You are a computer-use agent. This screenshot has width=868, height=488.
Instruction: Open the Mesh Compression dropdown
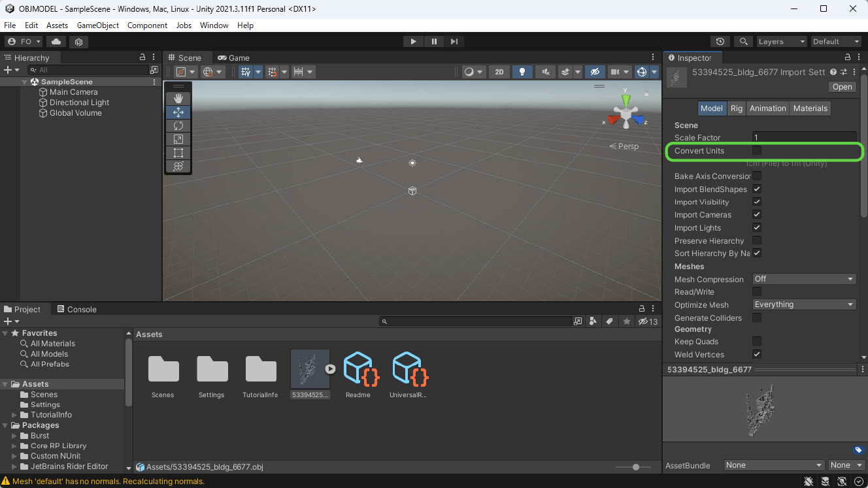pos(804,279)
